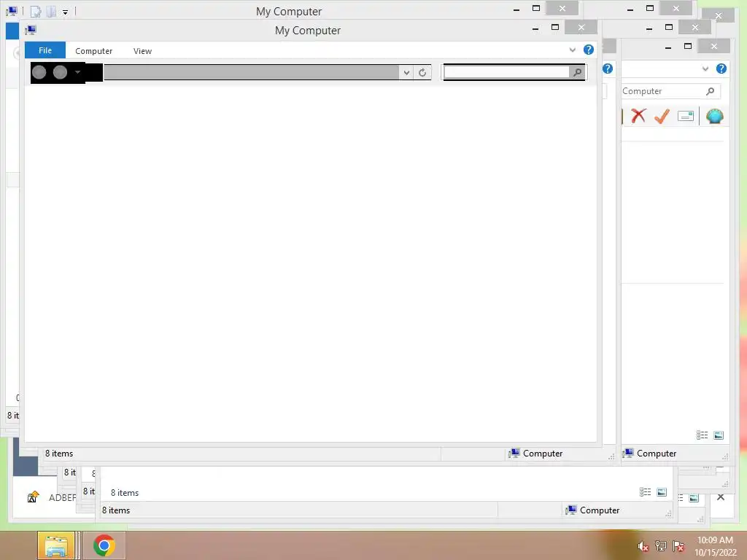Open recent locations dropdown beside Forward arrow
Image resolution: width=747 pixels, height=560 pixels.
77,72
